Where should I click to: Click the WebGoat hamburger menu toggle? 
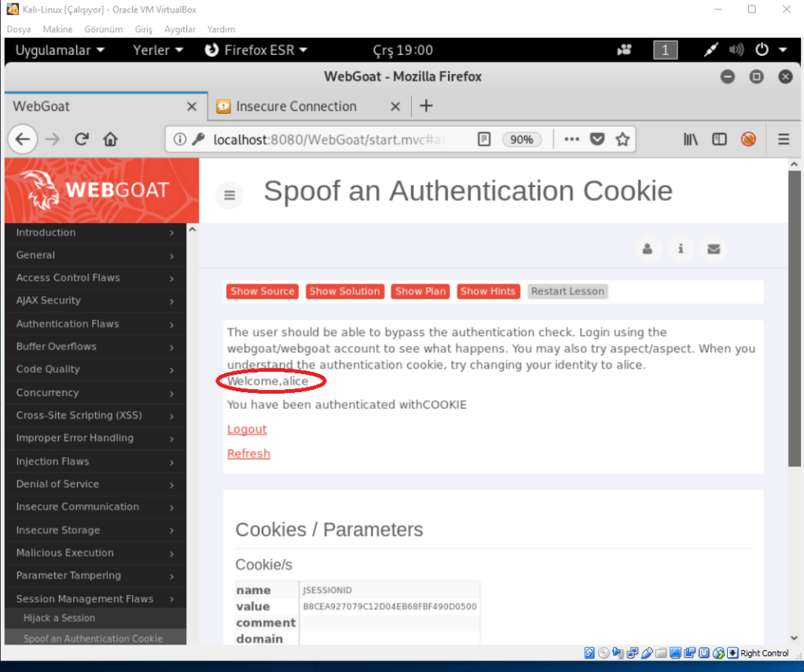[229, 195]
